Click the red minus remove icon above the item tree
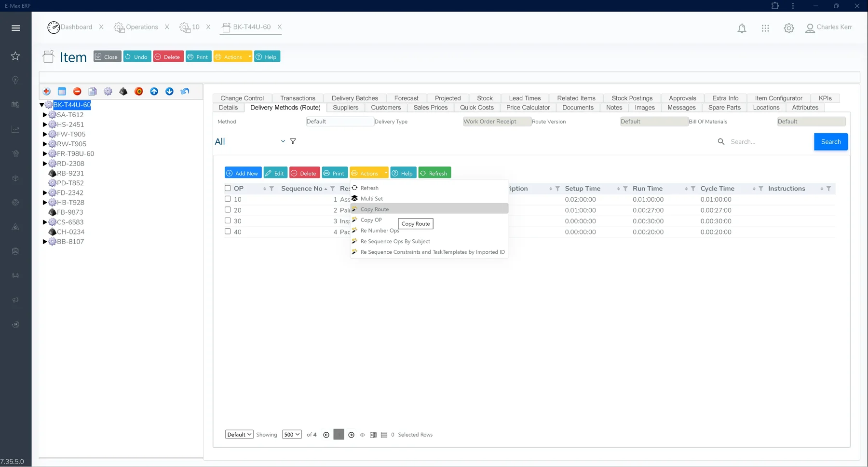Viewport: 868px width, 467px height. tap(77, 91)
